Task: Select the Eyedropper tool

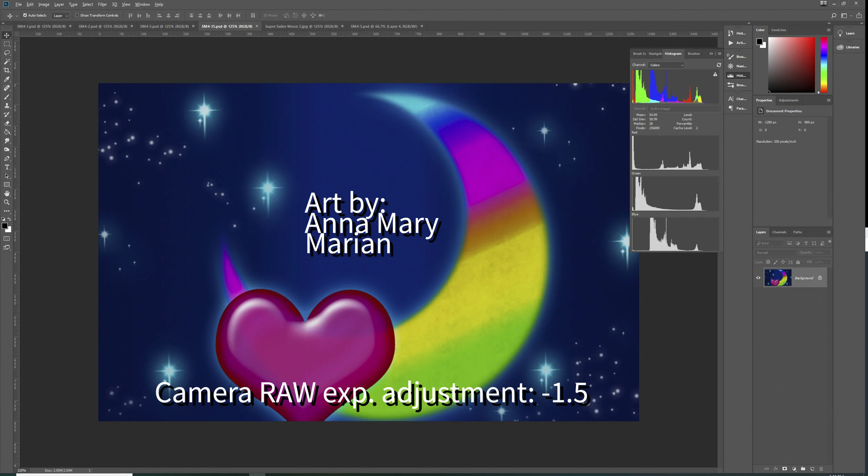Action: coord(7,79)
